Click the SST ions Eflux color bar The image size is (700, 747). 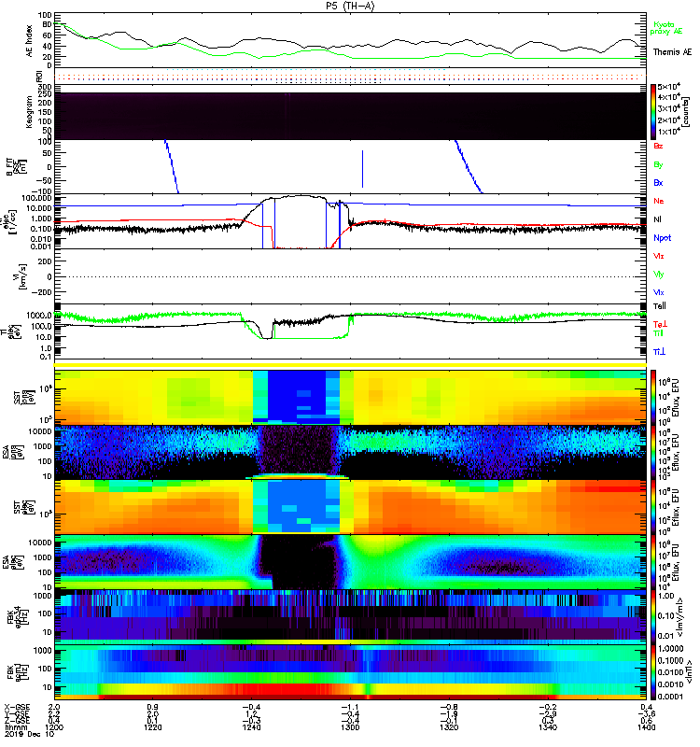pos(653,398)
